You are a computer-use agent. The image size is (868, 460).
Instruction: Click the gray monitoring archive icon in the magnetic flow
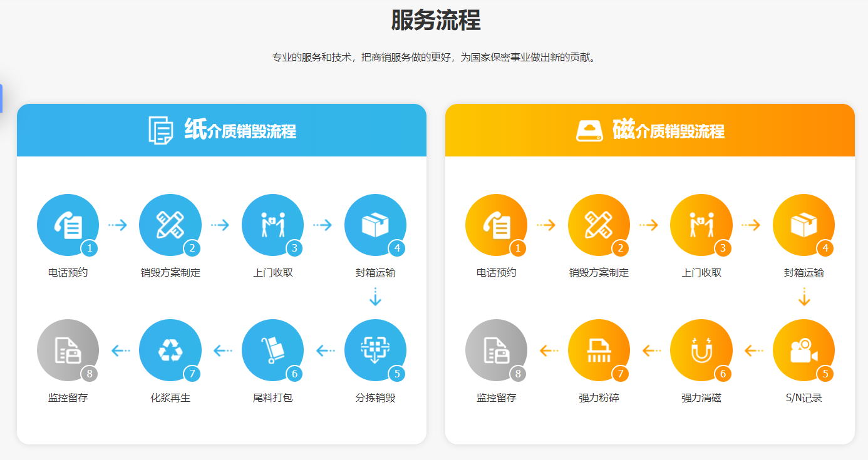coord(497,350)
